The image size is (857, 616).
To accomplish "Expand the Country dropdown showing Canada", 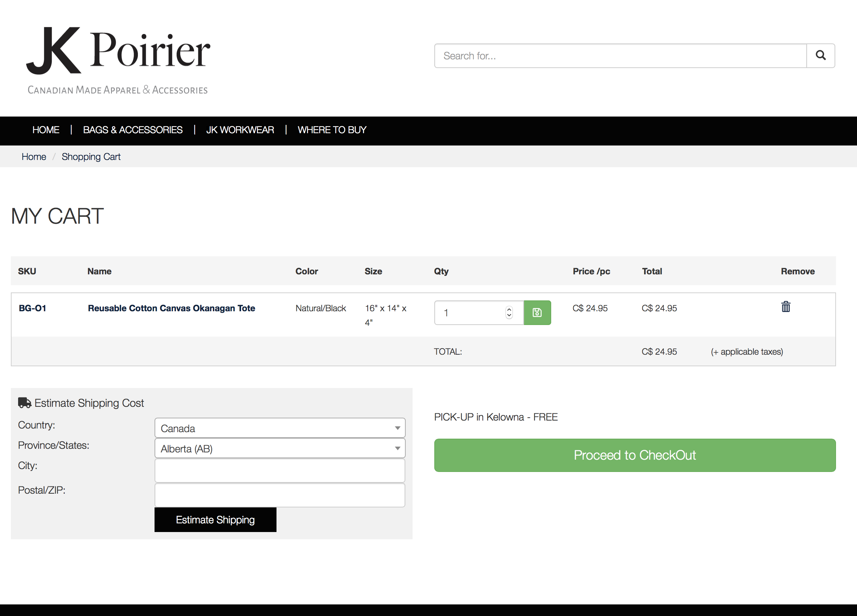I will (x=280, y=428).
